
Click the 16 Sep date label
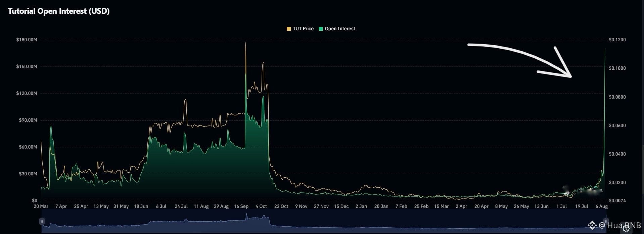click(x=241, y=207)
